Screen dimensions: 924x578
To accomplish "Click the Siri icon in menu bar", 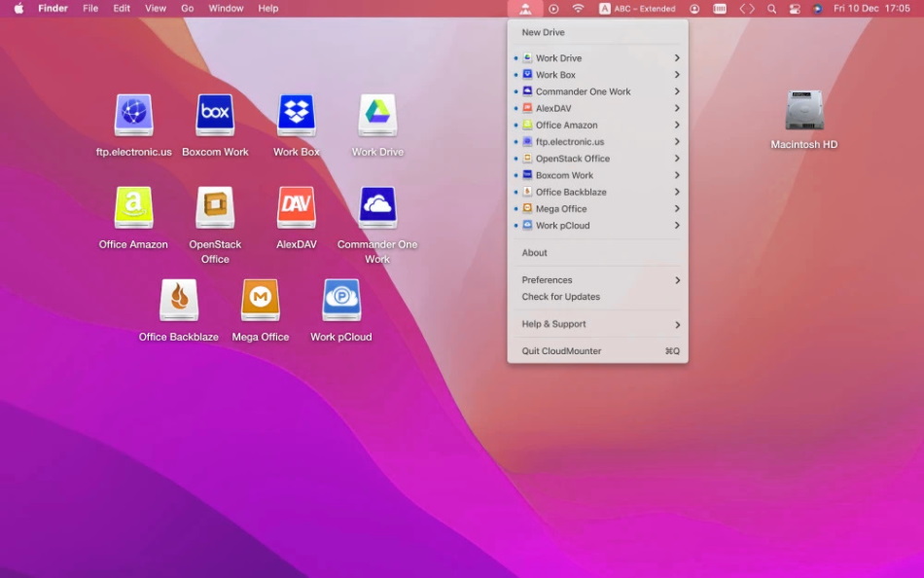I will (817, 9).
